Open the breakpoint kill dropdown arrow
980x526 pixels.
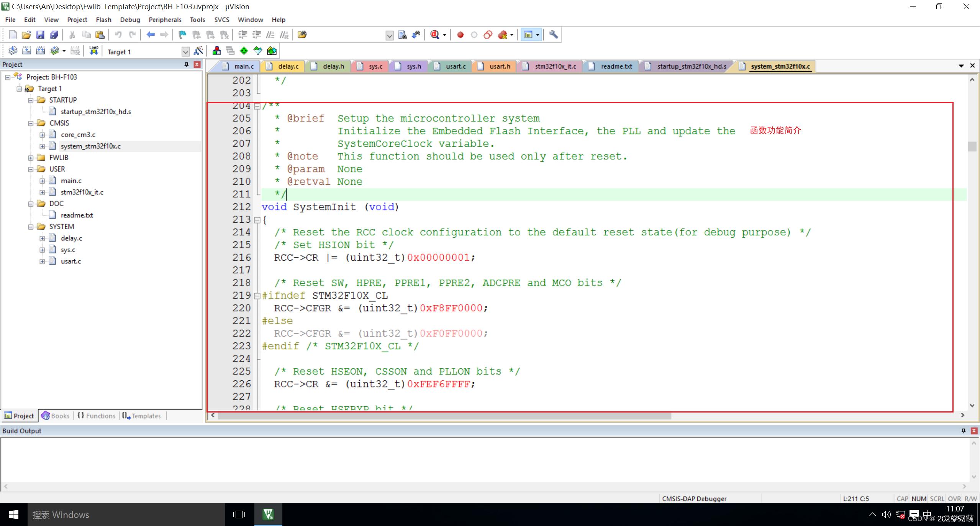point(512,35)
